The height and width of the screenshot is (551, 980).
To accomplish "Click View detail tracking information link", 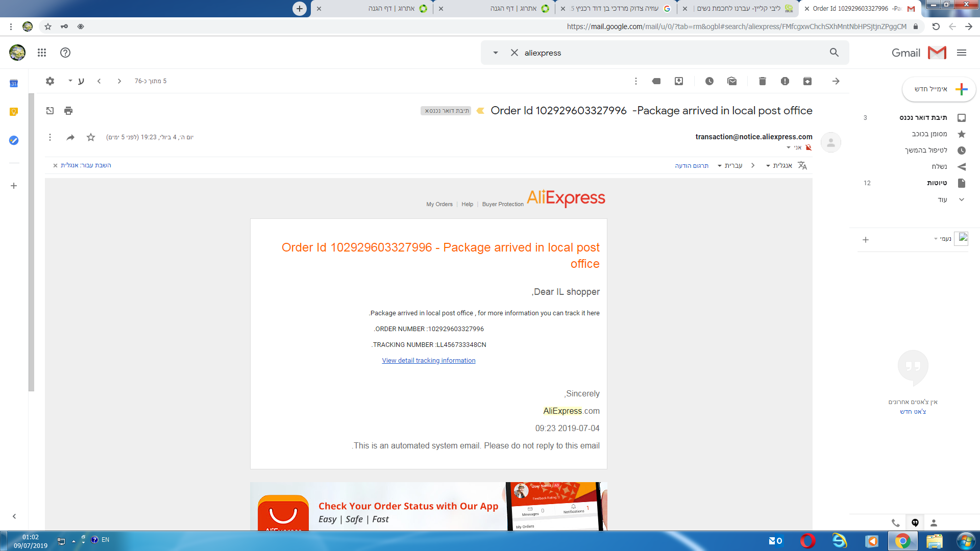I will 428,361.
